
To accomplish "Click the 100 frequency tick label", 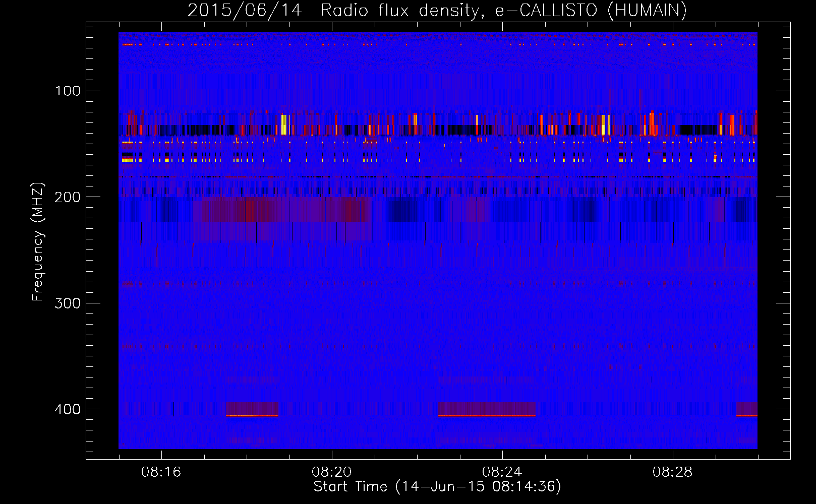I will pos(68,91).
